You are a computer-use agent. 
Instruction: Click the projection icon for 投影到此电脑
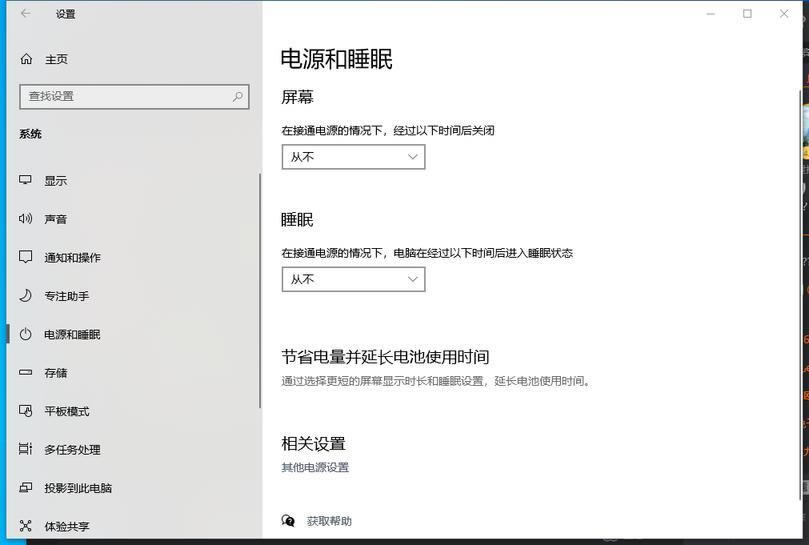pyautogui.click(x=25, y=487)
